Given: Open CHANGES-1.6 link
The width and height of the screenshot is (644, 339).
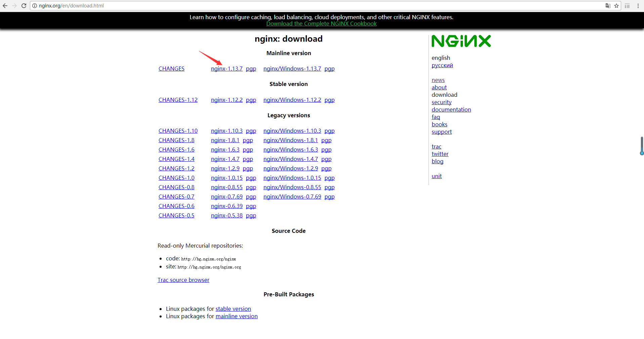Looking at the screenshot, I should tap(176, 150).
